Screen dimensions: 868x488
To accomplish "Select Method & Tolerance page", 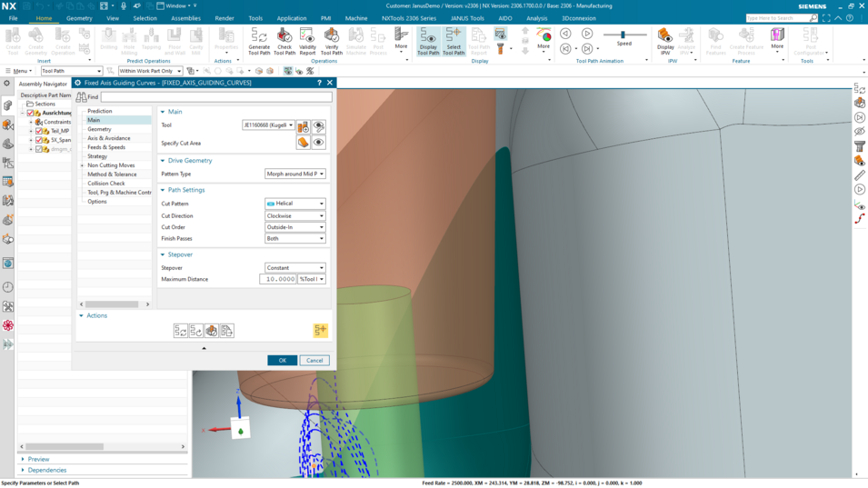I will coord(112,174).
